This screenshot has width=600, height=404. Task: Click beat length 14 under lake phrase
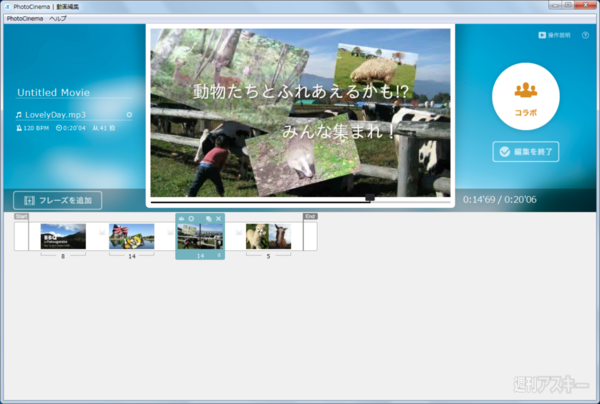tap(132, 256)
